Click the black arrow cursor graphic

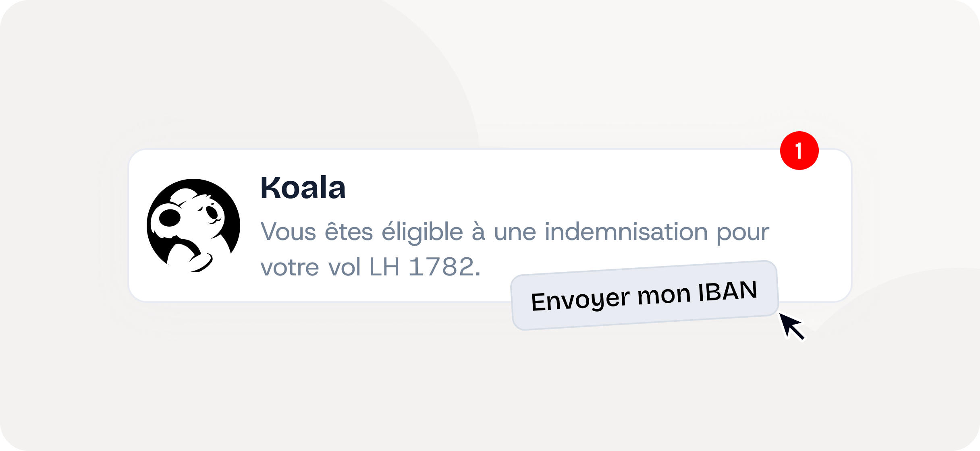(791, 326)
